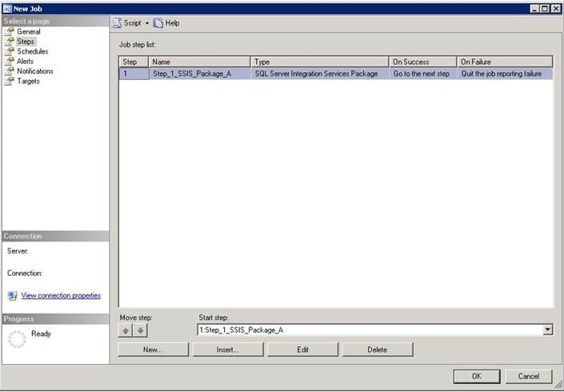Image resolution: width=564 pixels, height=392 pixels.
Task: Click the Alerts page icon
Action: (10, 62)
